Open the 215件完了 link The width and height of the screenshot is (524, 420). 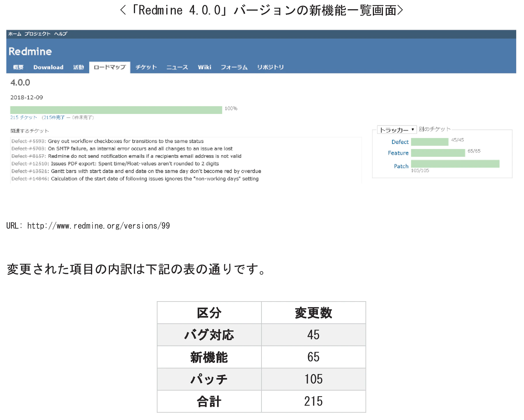[54, 117]
